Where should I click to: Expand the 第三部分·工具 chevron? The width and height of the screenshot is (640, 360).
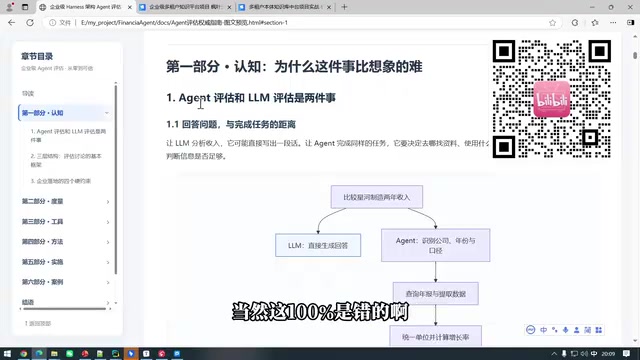108,222
